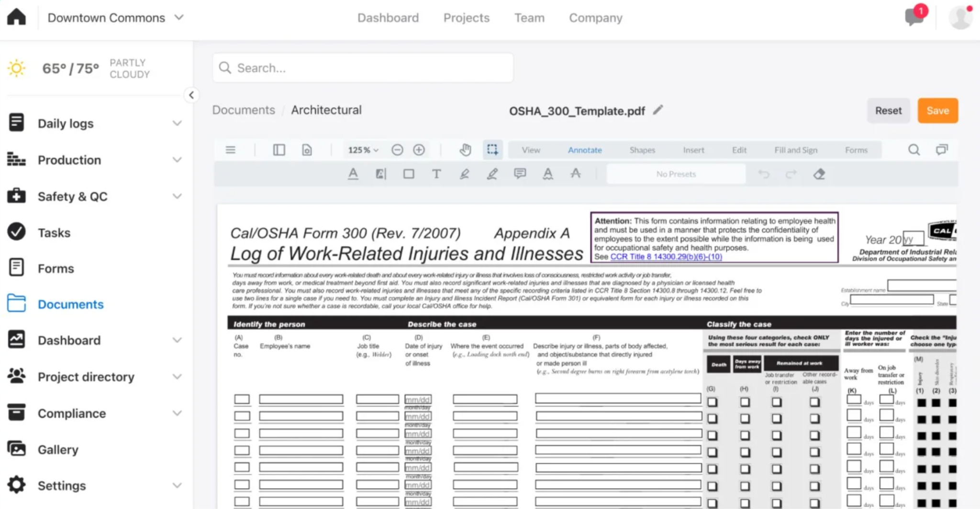Click the zoom out minus icon
The image size is (980, 509).
click(397, 150)
